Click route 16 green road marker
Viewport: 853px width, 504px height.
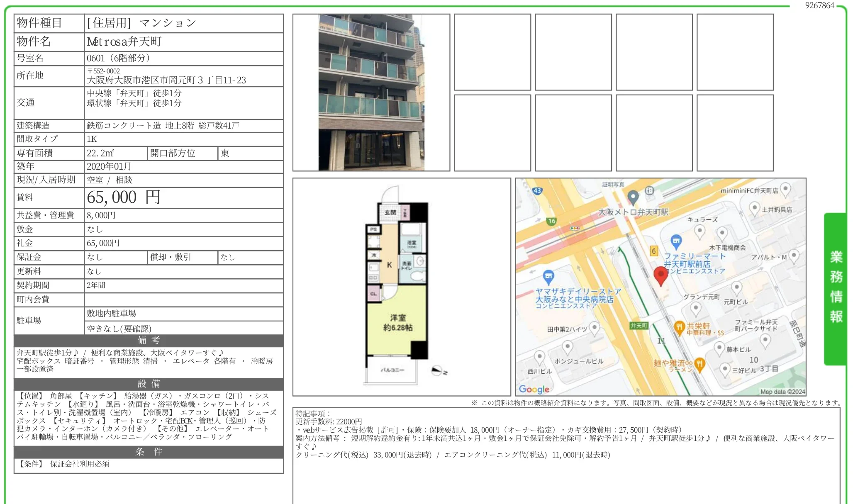(x=551, y=221)
